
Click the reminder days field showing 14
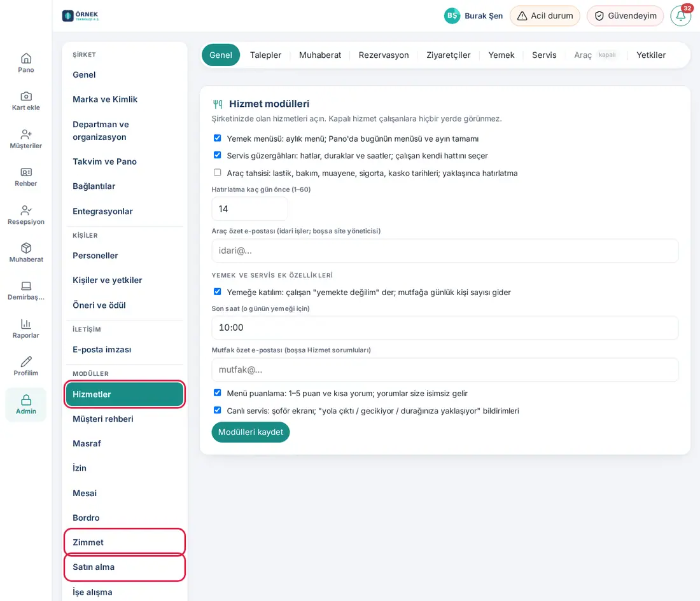point(249,209)
